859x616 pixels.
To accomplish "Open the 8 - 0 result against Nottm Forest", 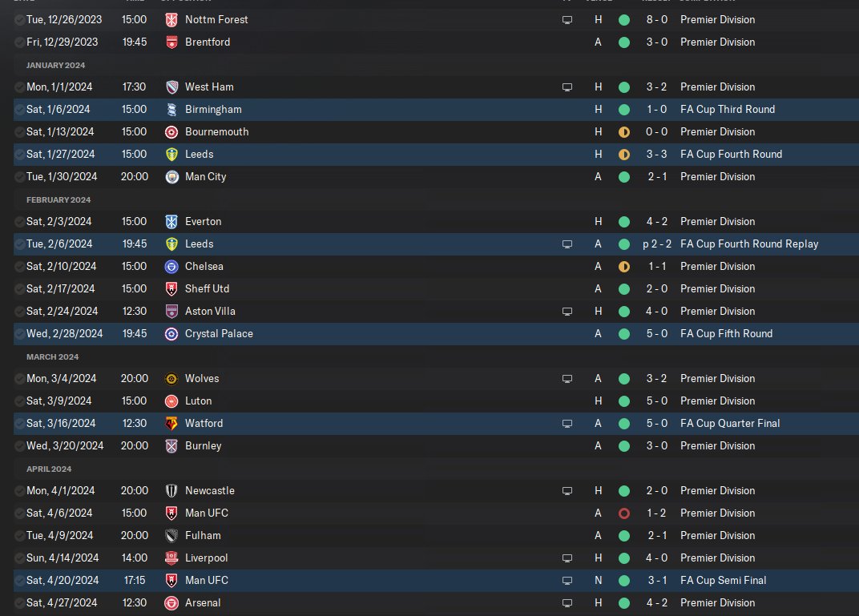I will point(656,19).
